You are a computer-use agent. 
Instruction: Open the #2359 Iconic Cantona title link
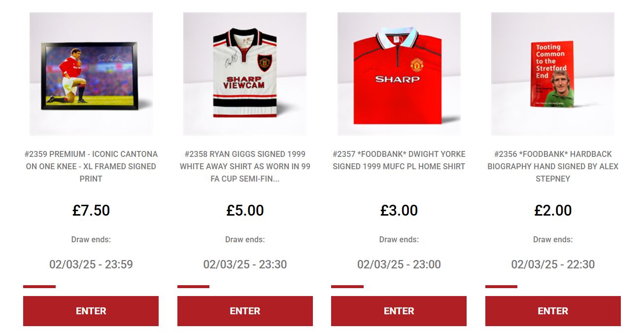[x=91, y=166]
